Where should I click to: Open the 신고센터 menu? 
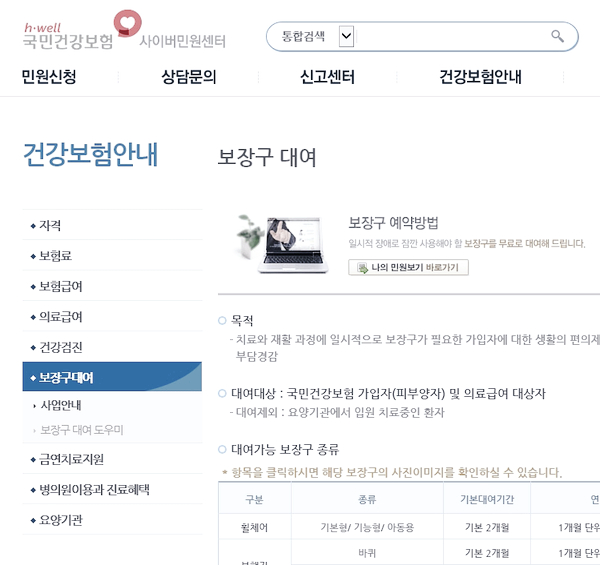click(327, 77)
